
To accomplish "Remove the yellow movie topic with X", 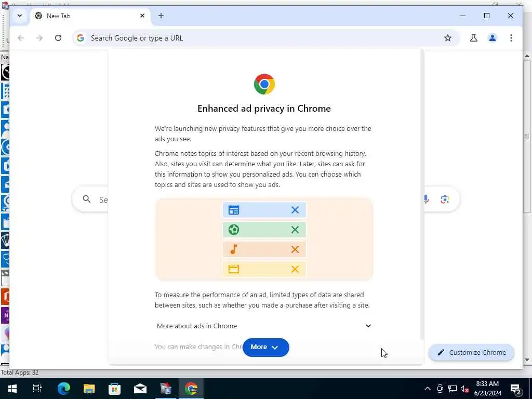I will 295,269.
